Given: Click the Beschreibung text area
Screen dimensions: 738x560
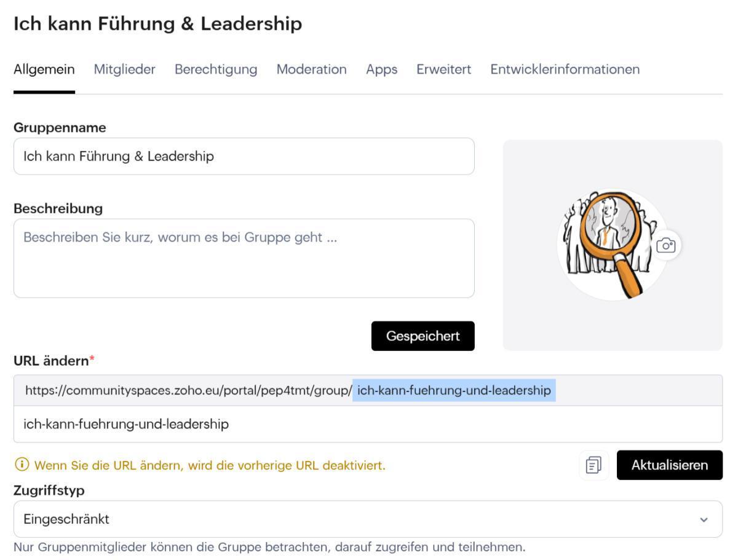Looking at the screenshot, I should 244,258.
